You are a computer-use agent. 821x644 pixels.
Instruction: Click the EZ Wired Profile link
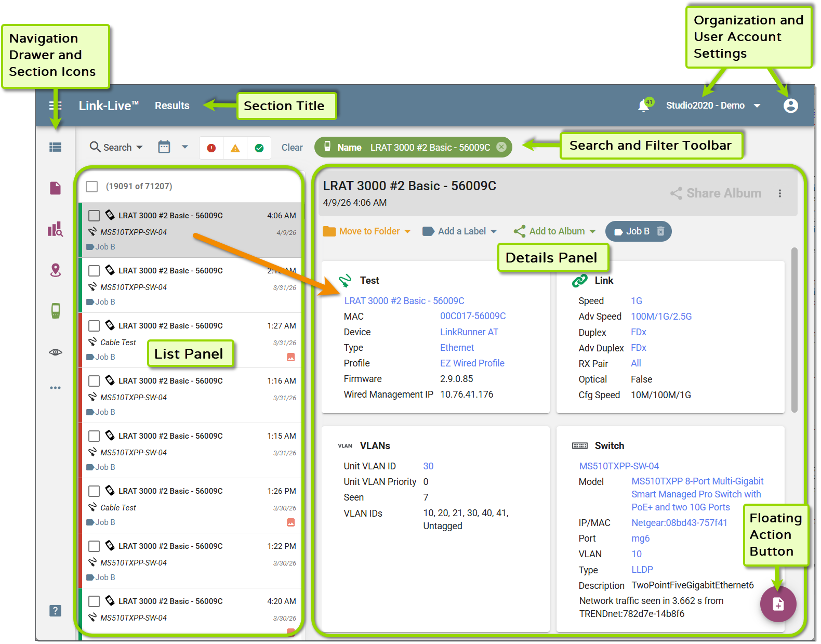tap(472, 363)
